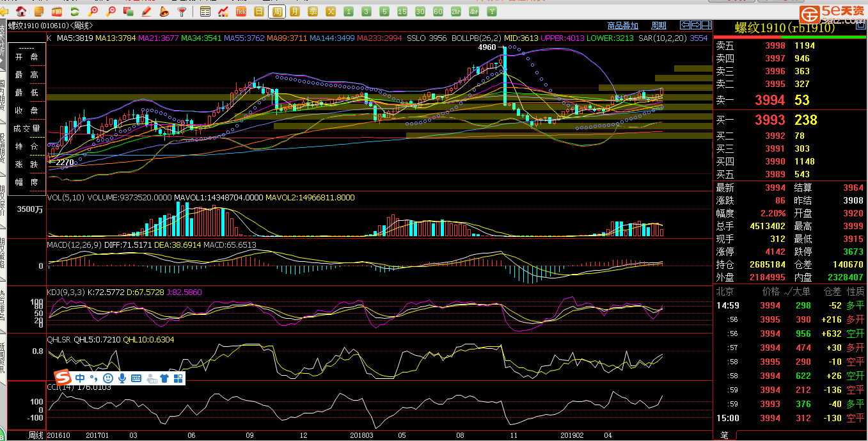Open the Sogou skin shirt icon

pyautogui.click(x=164, y=378)
